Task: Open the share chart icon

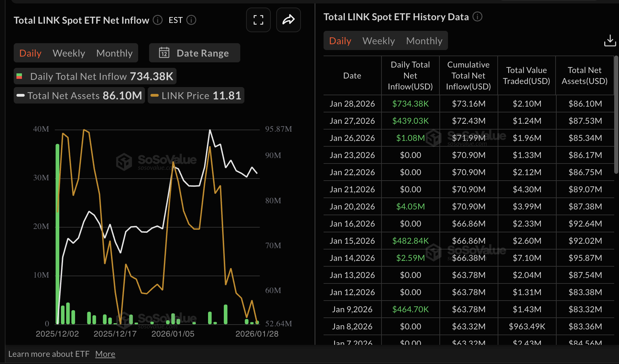Action: coord(288,20)
